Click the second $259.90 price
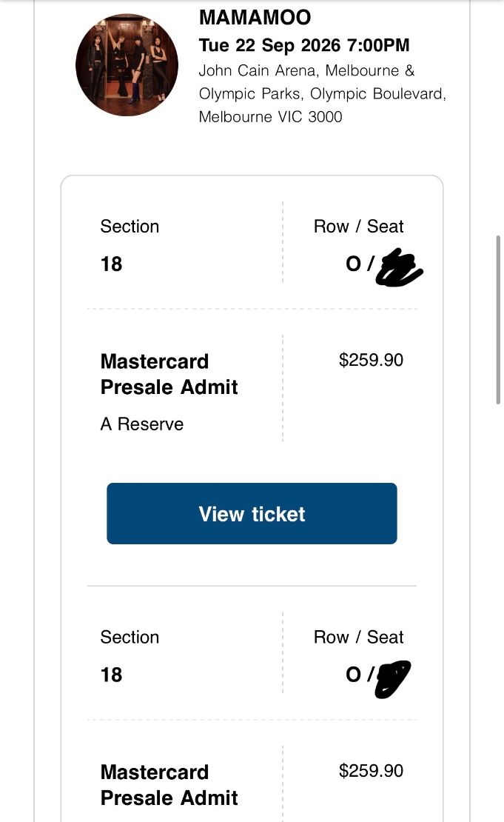 [x=371, y=771]
